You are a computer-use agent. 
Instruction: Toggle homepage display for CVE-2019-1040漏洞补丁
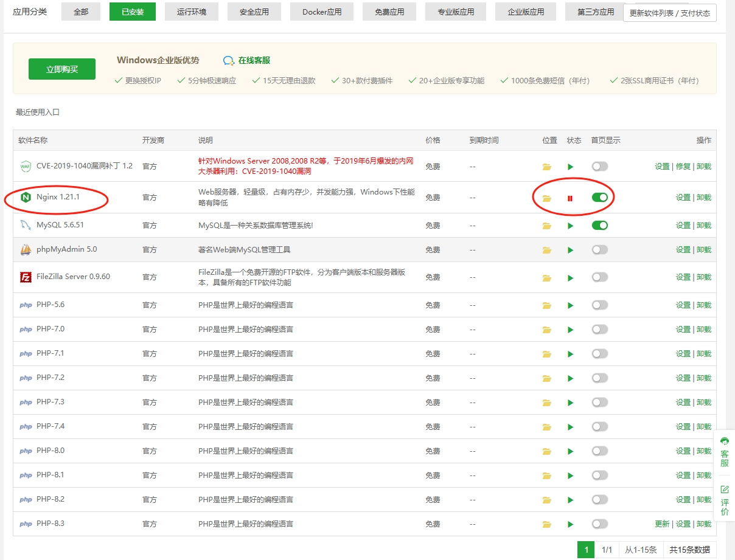(599, 167)
